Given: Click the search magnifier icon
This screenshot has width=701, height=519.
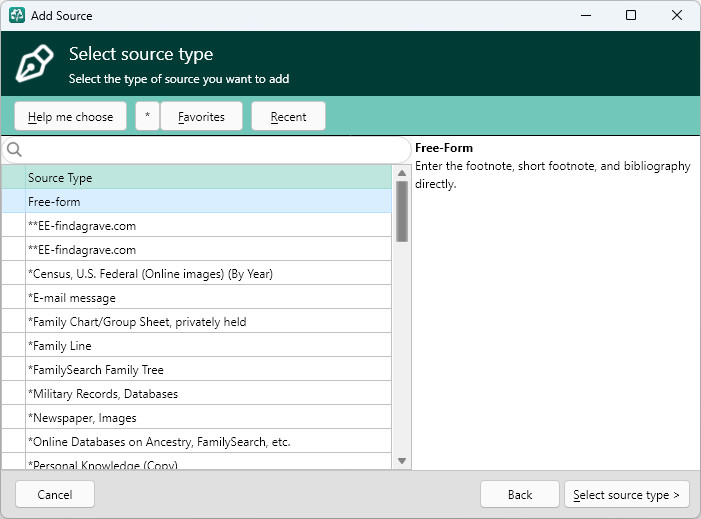Looking at the screenshot, I should click(x=14, y=149).
